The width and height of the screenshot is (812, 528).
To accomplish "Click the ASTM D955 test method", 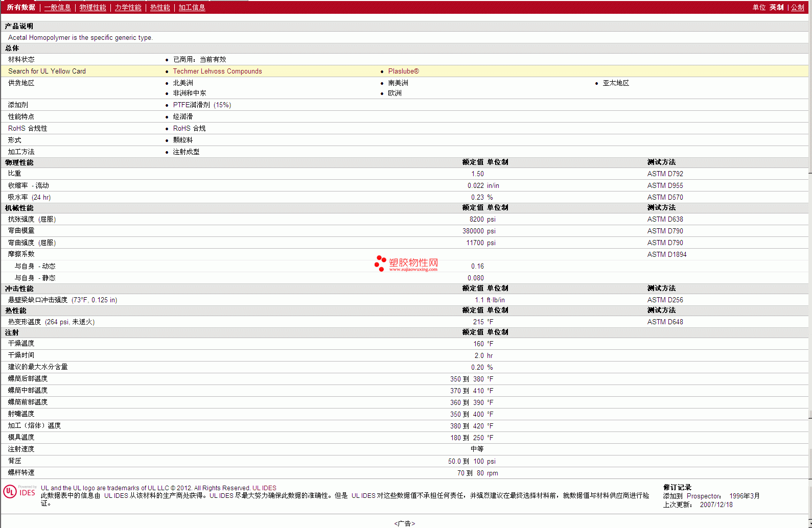I will [x=665, y=186].
